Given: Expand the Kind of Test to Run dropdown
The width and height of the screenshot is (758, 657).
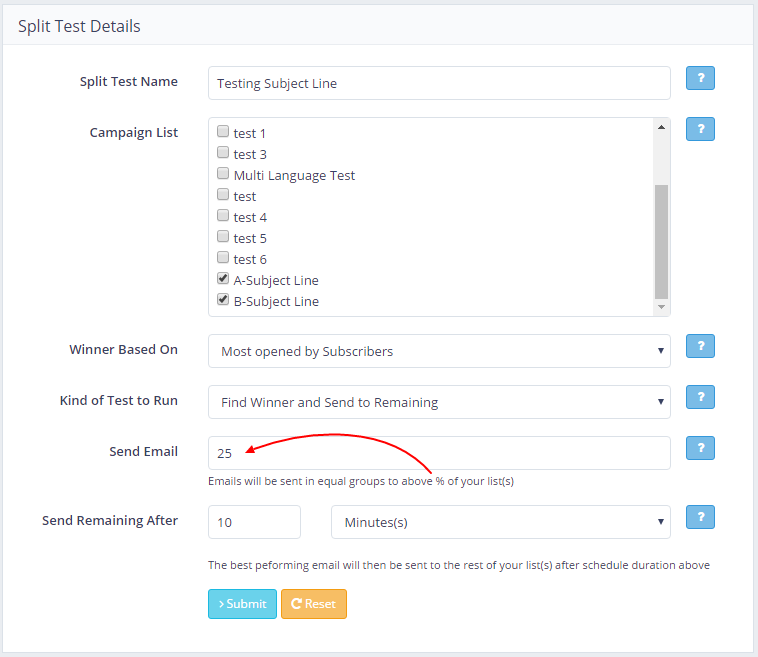Looking at the screenshot, I should (439, 402).
